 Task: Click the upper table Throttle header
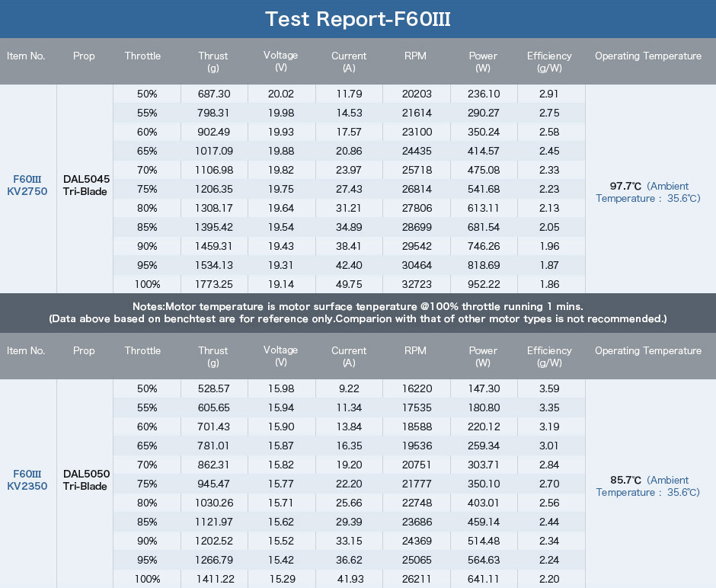coord(142,56)
